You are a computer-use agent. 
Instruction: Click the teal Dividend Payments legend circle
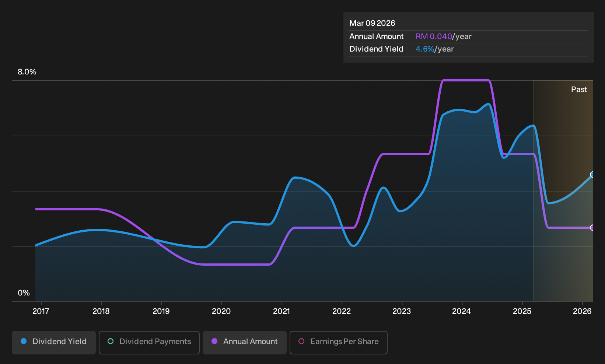tap(111, 342)
